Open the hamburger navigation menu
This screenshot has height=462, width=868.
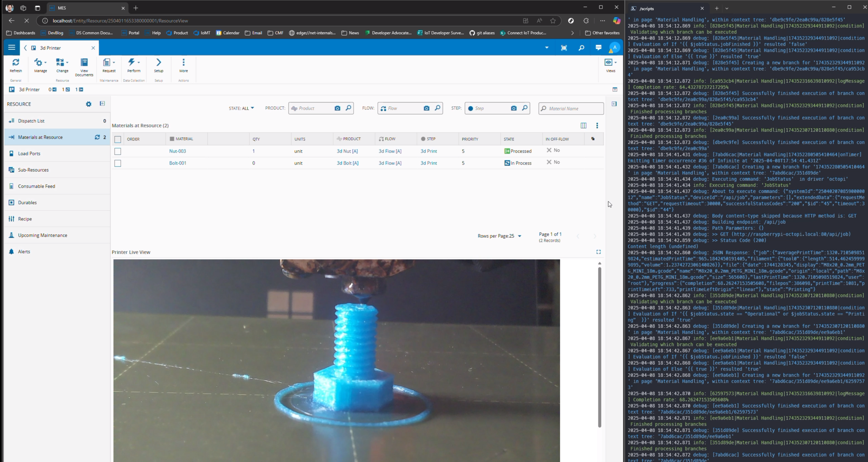click(12, 48)
